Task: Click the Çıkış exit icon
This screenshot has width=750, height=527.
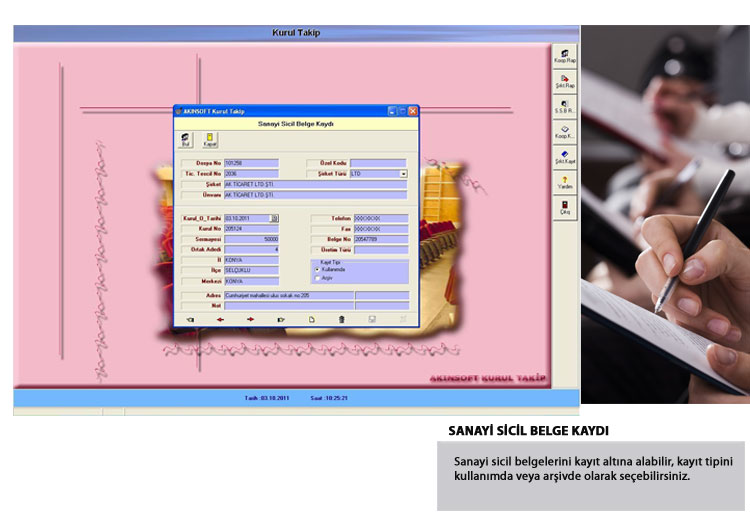Action: (565, 207)
